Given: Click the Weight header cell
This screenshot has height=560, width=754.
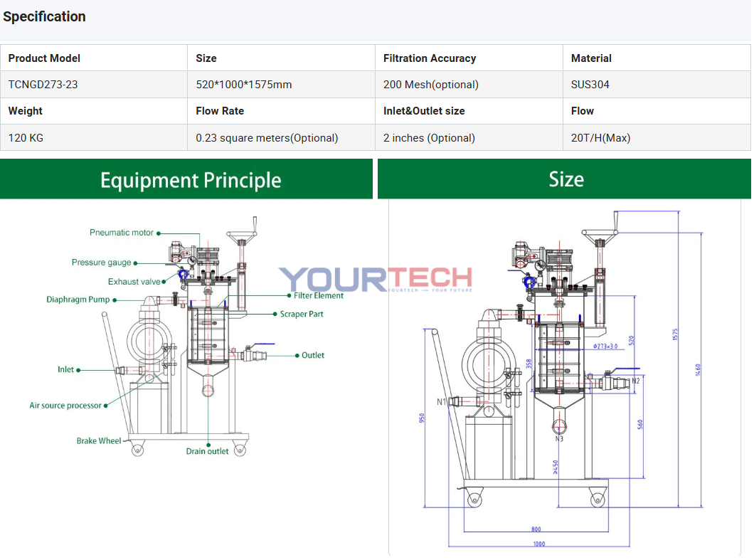Looking at the screenshot, I should point(94,111).
